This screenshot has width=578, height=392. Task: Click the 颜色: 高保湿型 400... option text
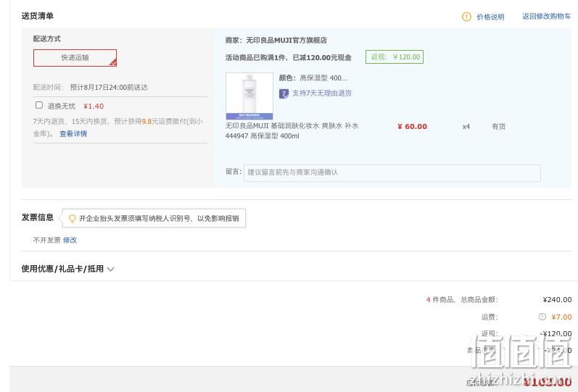pyautogui.click(x=313, y=78)
